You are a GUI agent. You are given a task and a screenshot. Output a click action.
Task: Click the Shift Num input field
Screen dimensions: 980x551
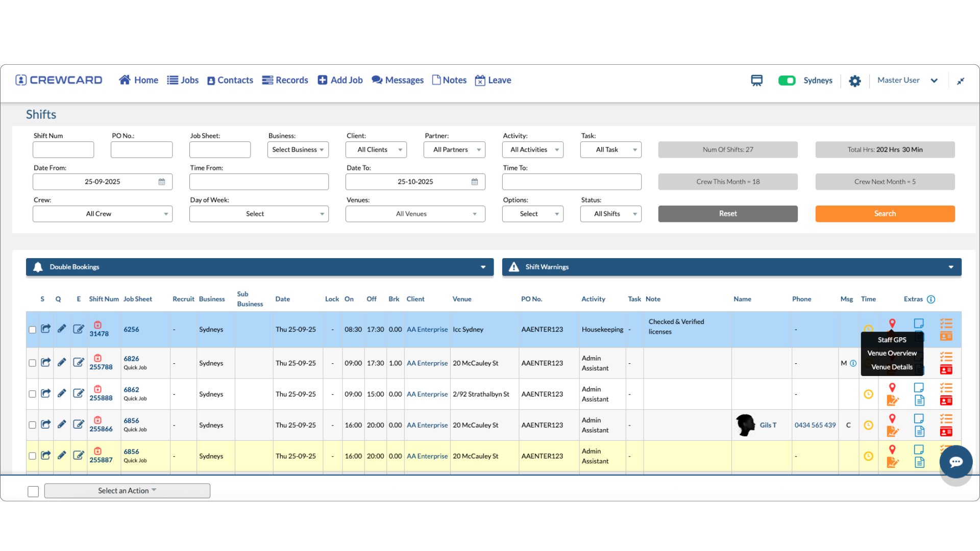[x=63, y=149]
